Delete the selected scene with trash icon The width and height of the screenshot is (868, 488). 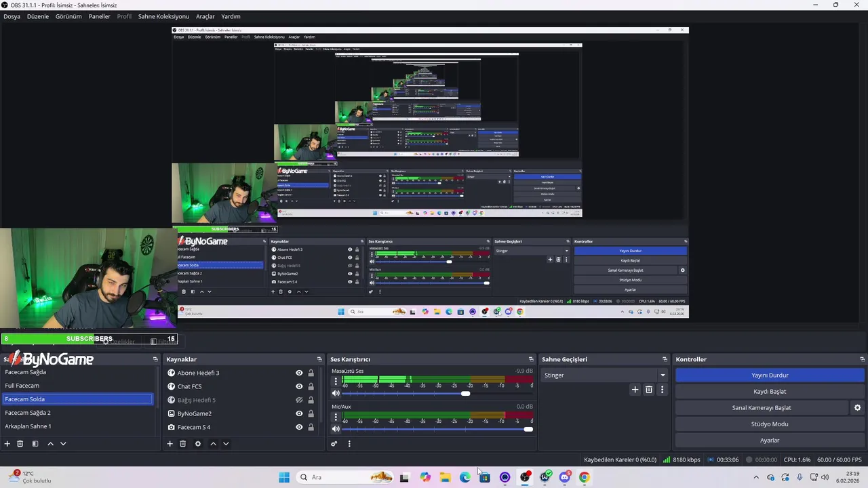[20, 444]
